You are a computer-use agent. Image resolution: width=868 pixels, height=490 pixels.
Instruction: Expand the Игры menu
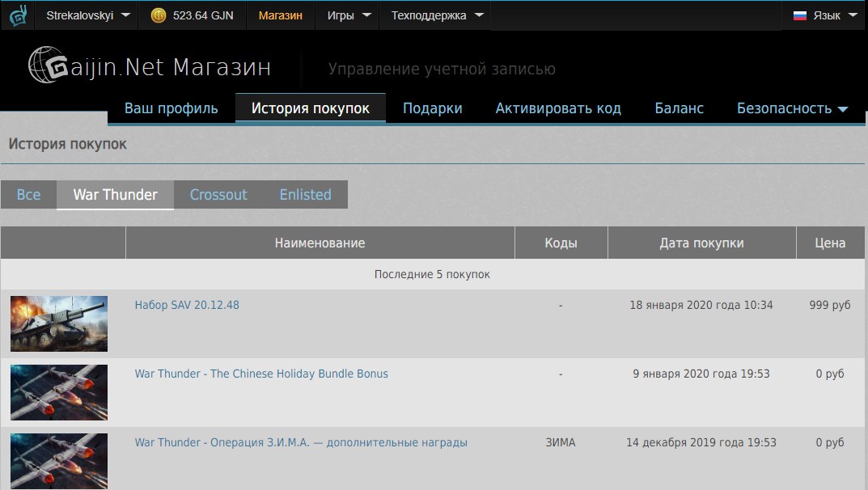tap(348, 15)
